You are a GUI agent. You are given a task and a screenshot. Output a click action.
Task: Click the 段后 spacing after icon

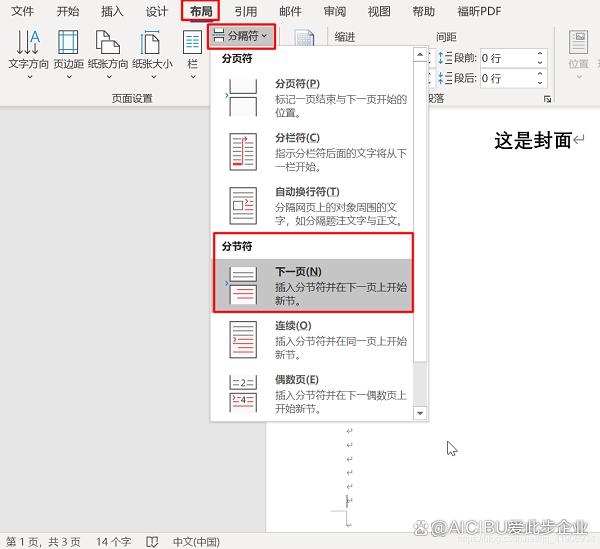[x=445, y=78]
